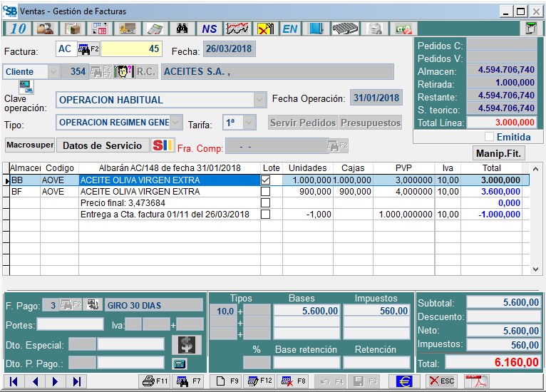Screen dimensions: 546x392
Task: Click the face with question mark icon
Action: (123, 71)
